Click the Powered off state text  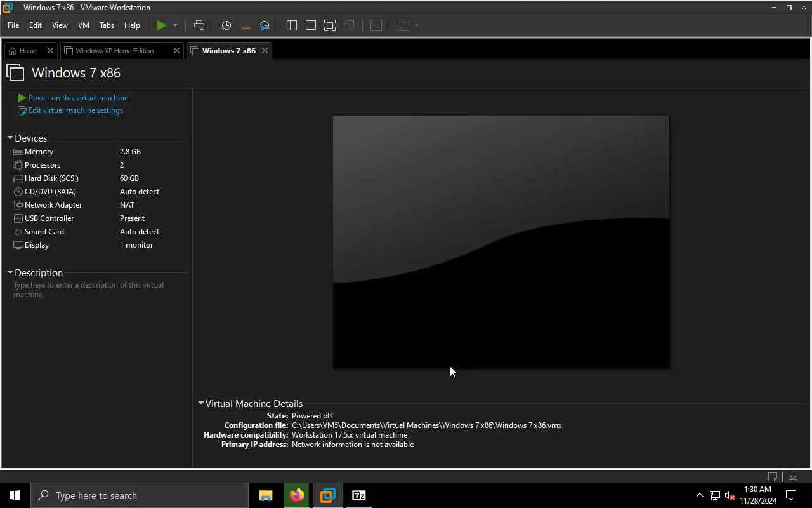[x=311, y=416]
